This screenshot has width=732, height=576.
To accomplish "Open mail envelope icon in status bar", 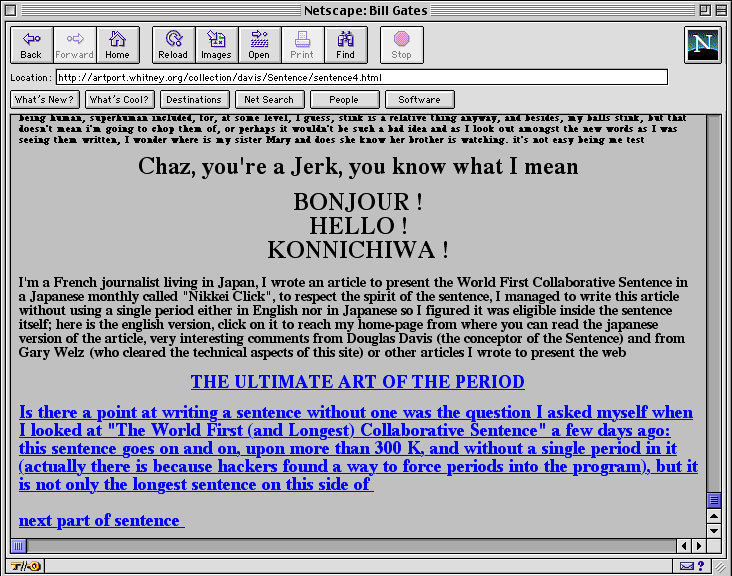I will [687, 566].
